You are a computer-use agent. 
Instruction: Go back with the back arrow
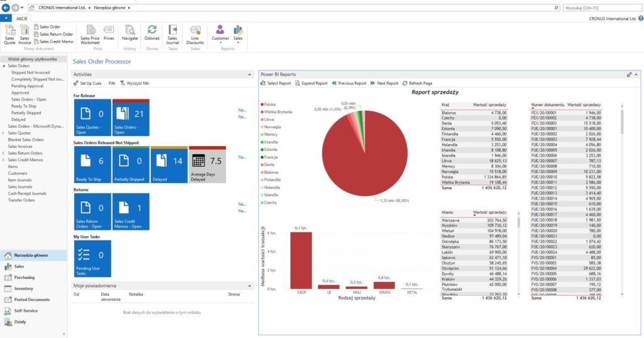6,8
